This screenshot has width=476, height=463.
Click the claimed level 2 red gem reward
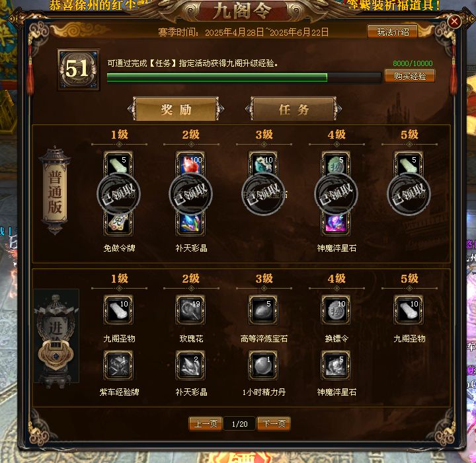pos(190,164)
